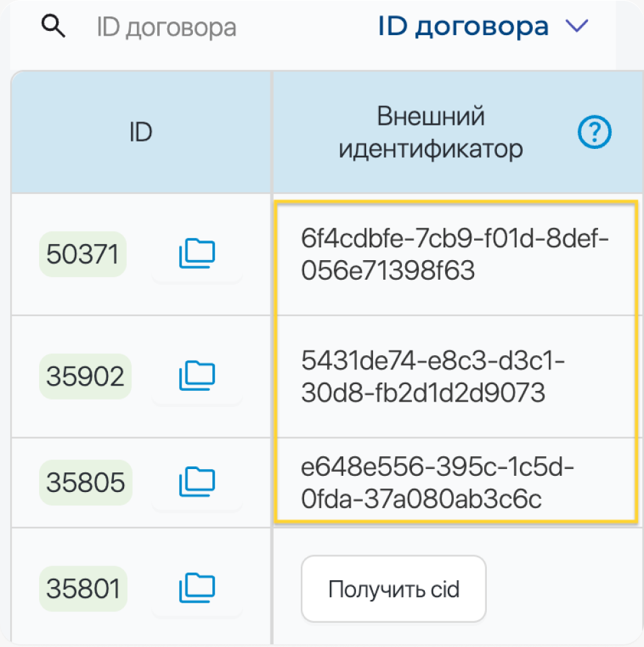This screenshot has width=644, height=647.
Task: Click the magnifying glass search icon
Action: point(54,26)
